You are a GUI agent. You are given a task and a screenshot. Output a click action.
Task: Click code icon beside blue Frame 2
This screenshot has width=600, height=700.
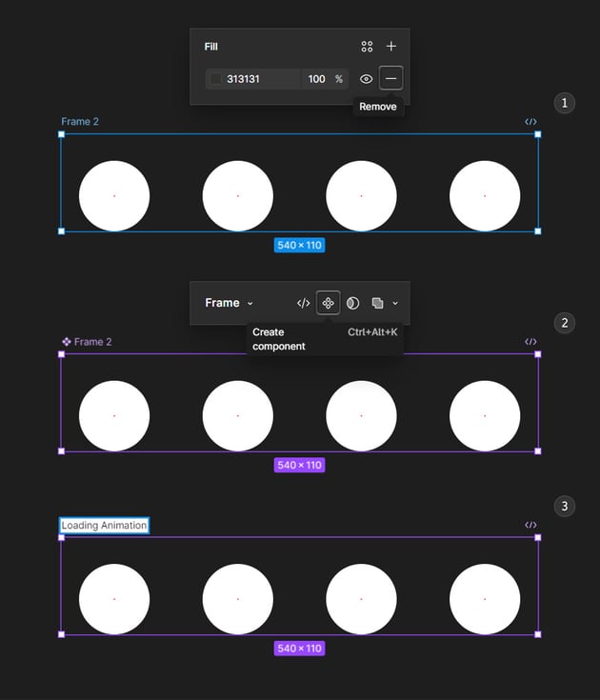tap(530, 122)
